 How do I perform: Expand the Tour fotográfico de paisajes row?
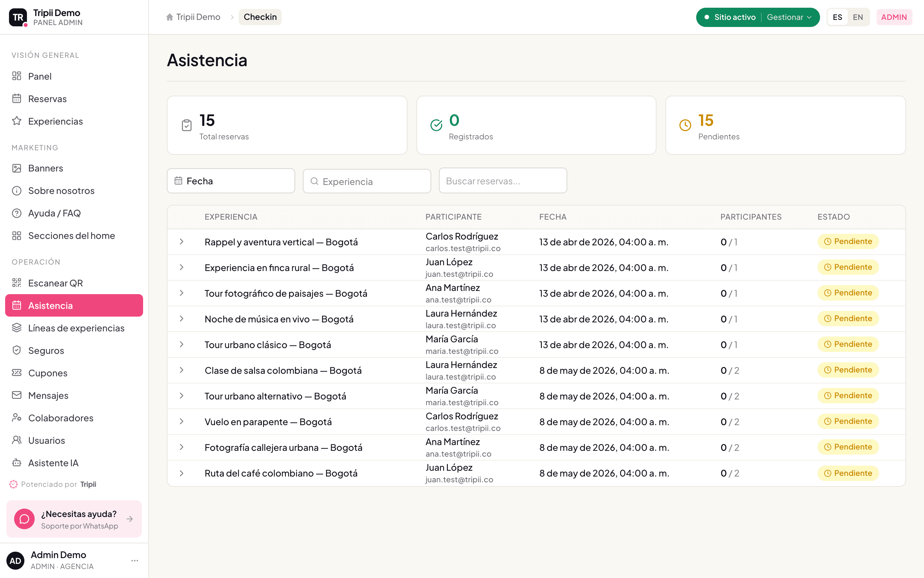[182, 293]
